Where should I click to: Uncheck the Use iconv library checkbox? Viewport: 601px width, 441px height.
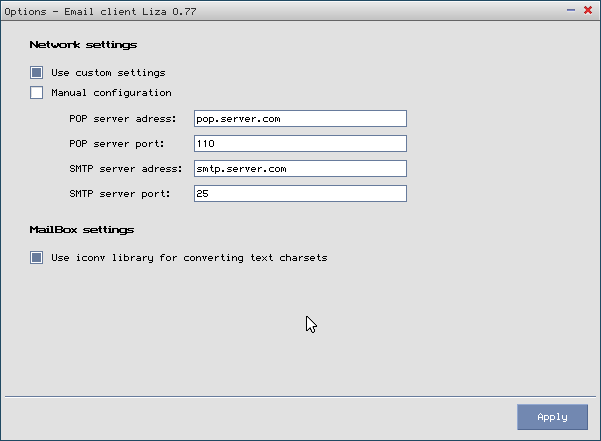[37, 258]
